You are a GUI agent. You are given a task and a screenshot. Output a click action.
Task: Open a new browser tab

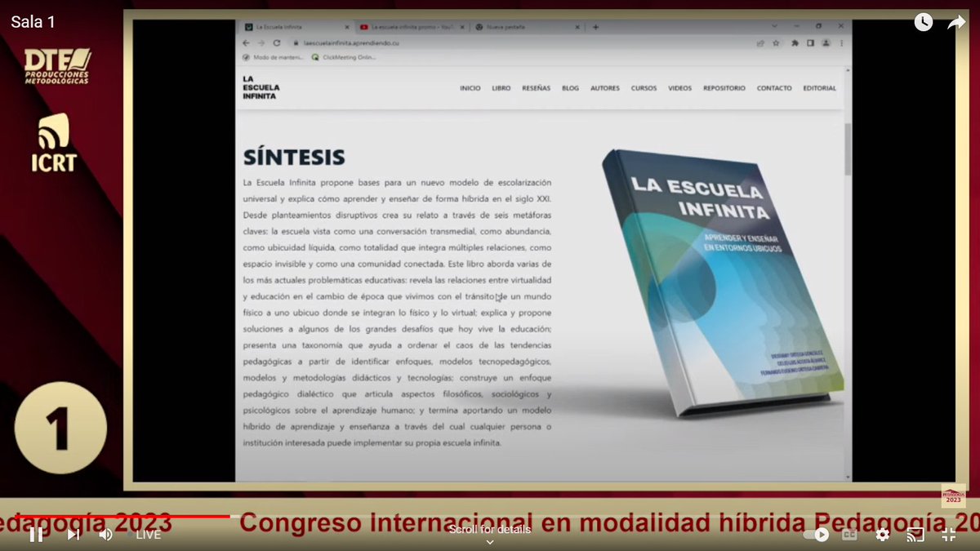[x=595, y=27]
